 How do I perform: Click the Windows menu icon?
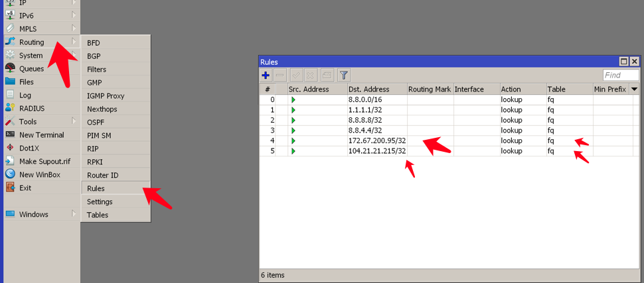[11, 214]
